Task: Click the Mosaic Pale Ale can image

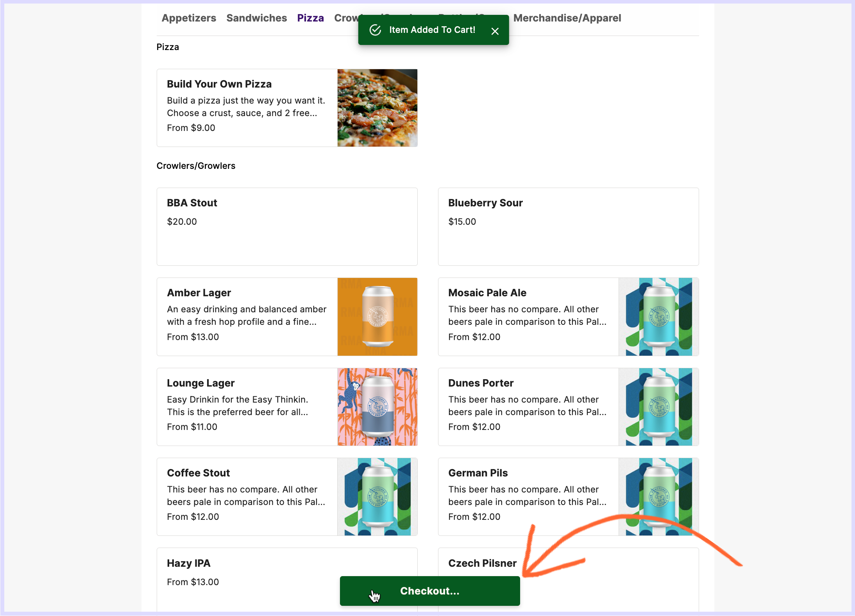Action: pyautogui.click(x=658, y=317)
